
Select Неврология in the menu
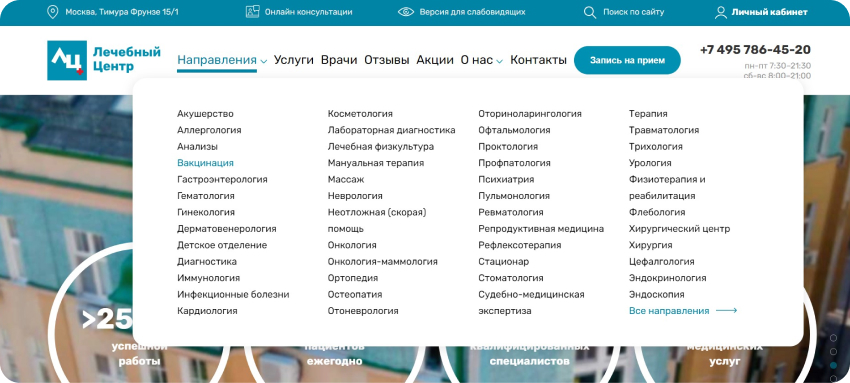pyautogui.click(x=355, y=196)
